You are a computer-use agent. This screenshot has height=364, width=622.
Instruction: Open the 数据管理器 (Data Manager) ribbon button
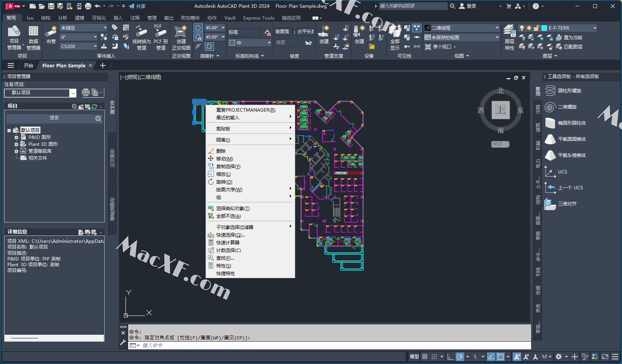(x=33, y=37)
